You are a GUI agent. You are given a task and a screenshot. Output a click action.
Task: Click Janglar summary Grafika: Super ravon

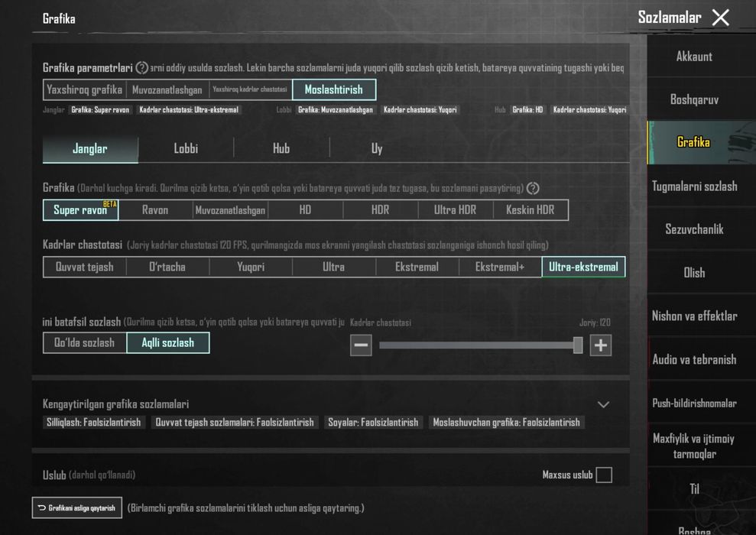coord(100,110)
